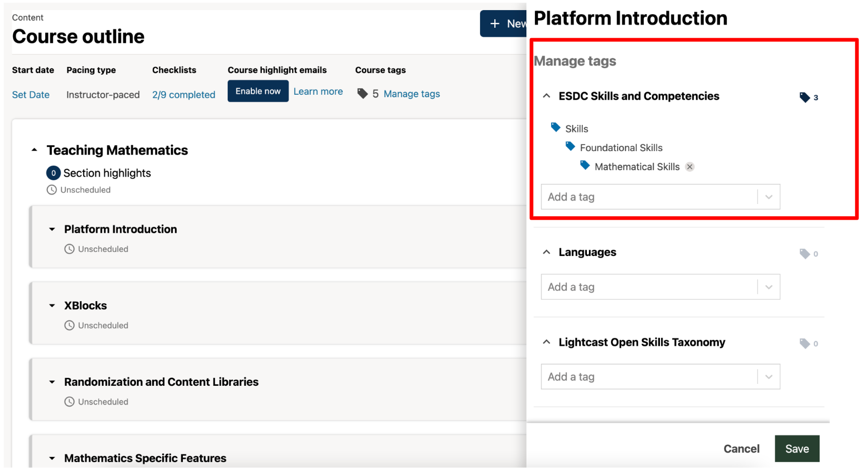Image resolution: width=868 pixels, height=475 pixels.
Task: Click the Randomization and Content Libraries title
Action: (161, 382)
